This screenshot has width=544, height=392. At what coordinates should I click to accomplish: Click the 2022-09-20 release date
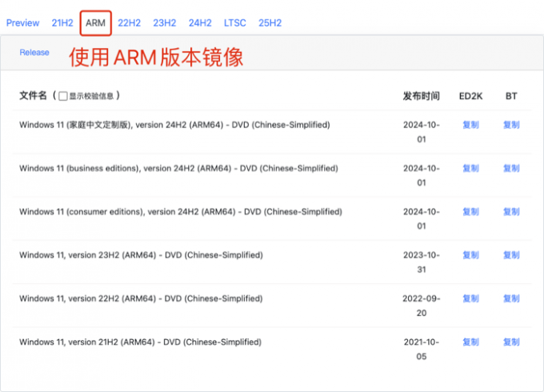point(421,306)
